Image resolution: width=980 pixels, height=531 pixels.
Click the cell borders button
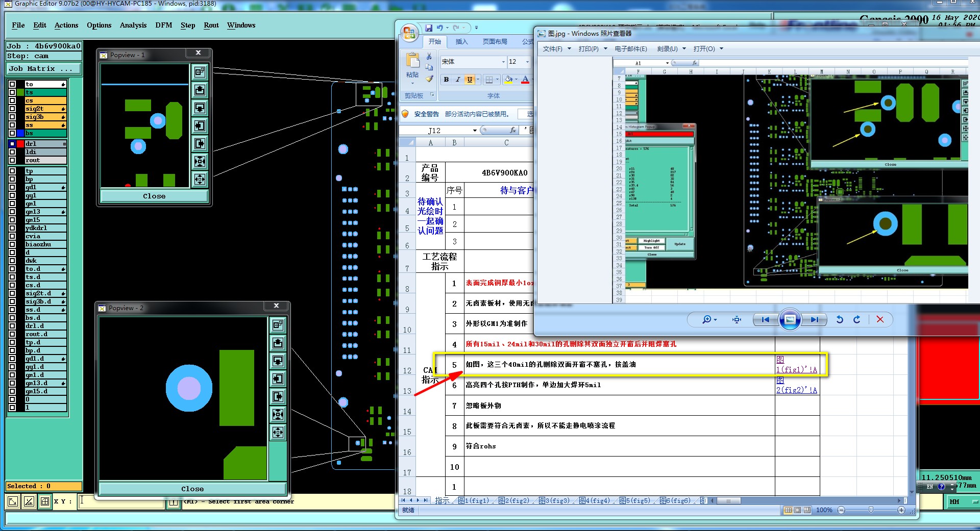coord(489,80)
